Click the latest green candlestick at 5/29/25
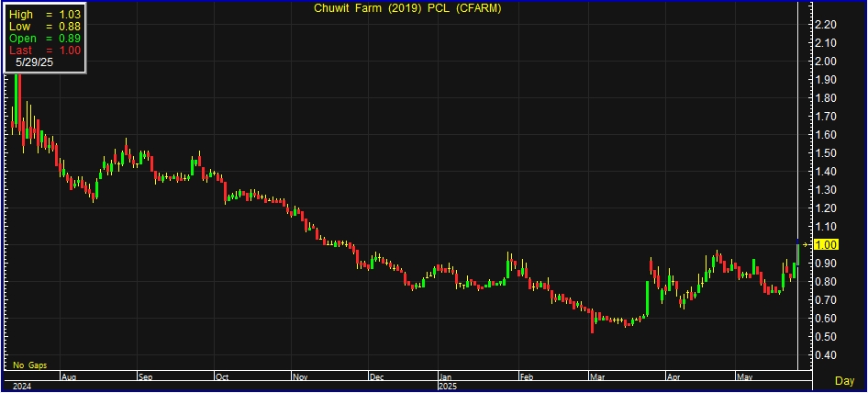 pos(797,254)
